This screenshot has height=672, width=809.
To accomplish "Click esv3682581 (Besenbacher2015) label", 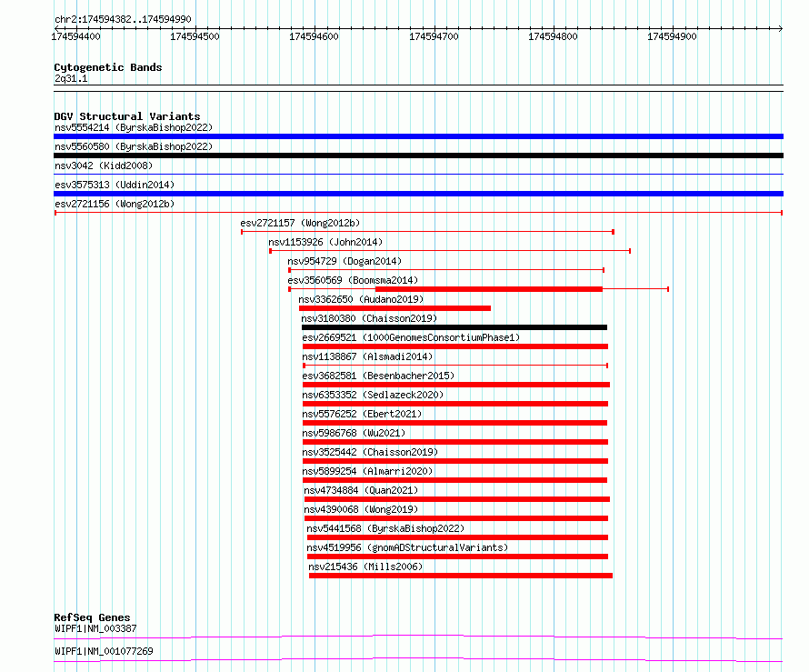I will coord(378,376).
